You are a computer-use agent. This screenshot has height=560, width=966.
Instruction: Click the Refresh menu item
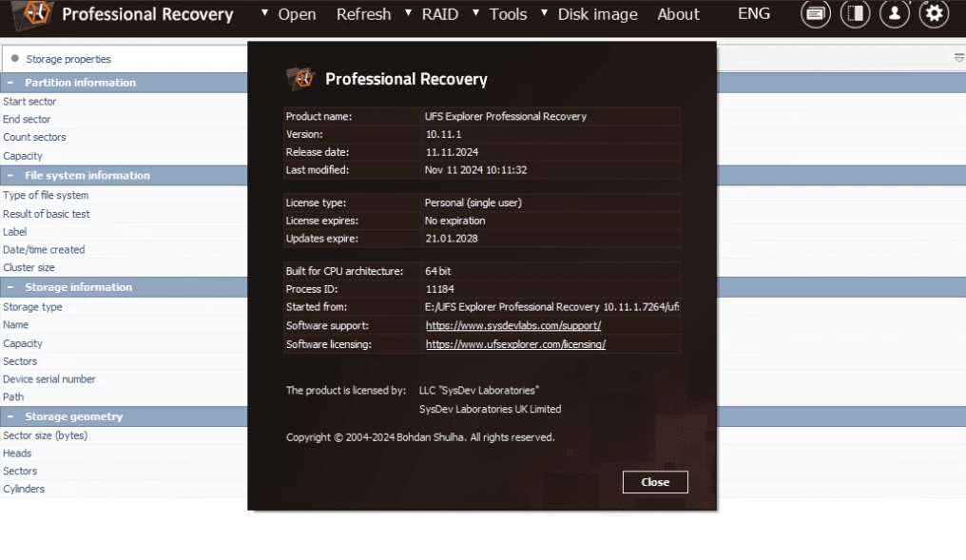363,14
